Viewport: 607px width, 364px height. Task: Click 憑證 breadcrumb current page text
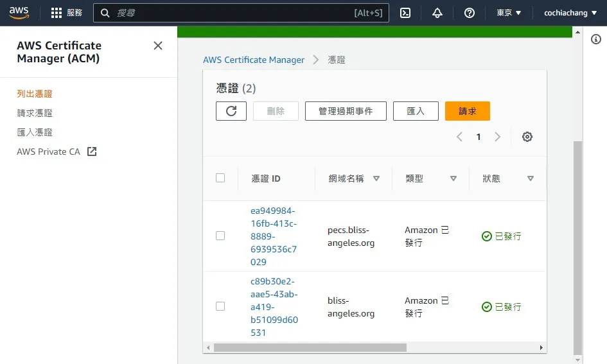click(x=337, y=60)
